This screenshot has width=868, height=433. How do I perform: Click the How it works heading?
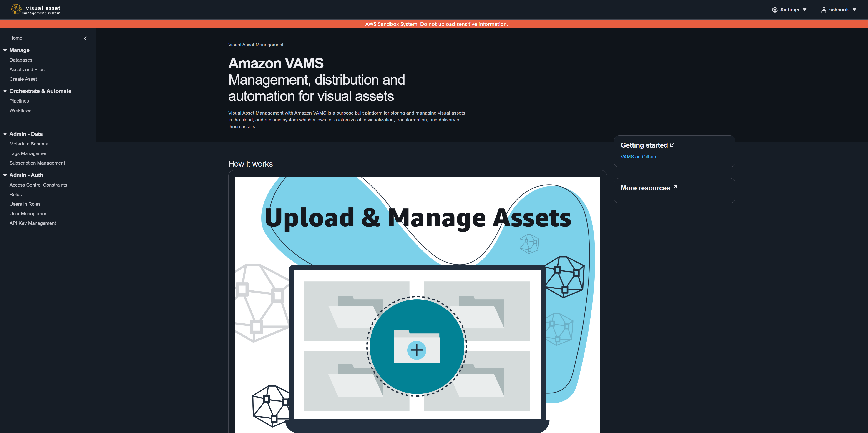[250, 164]
